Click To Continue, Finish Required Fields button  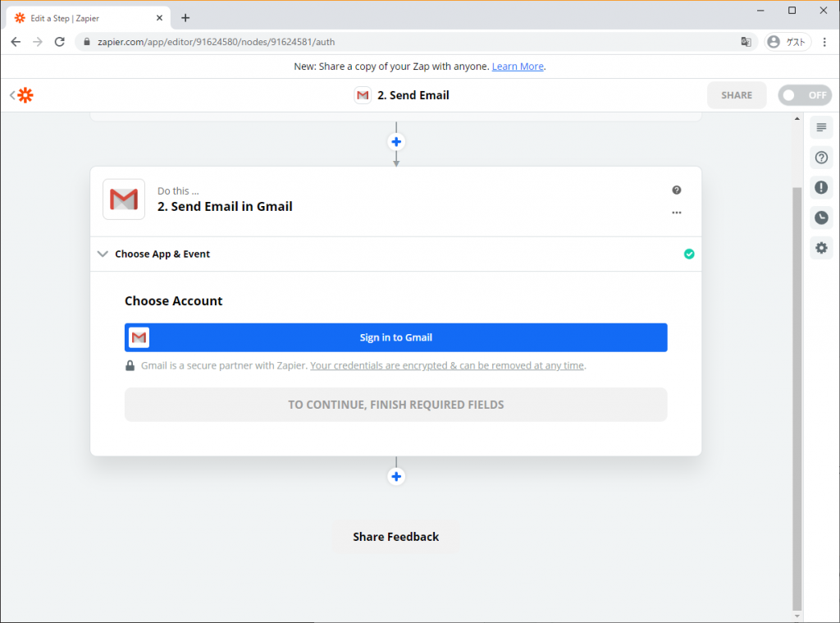pos(396,405)
